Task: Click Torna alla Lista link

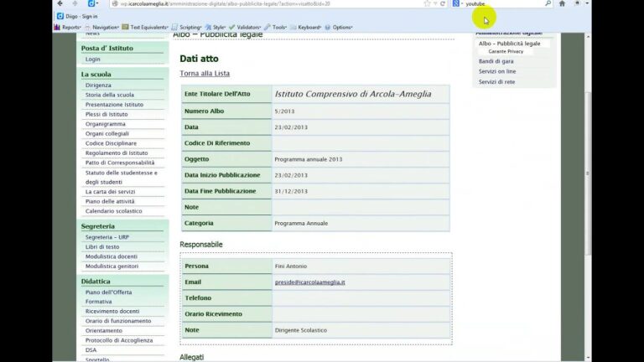Action: click(x=205, y=74)
